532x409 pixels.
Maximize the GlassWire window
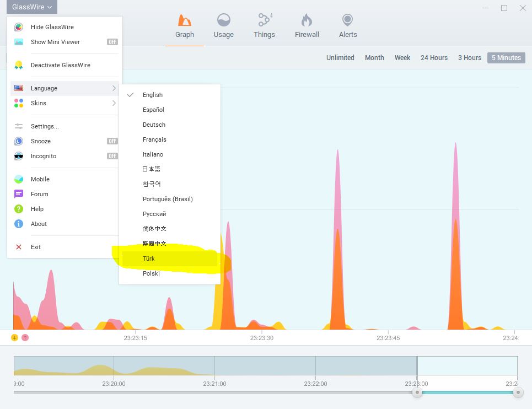coord(504,8)
